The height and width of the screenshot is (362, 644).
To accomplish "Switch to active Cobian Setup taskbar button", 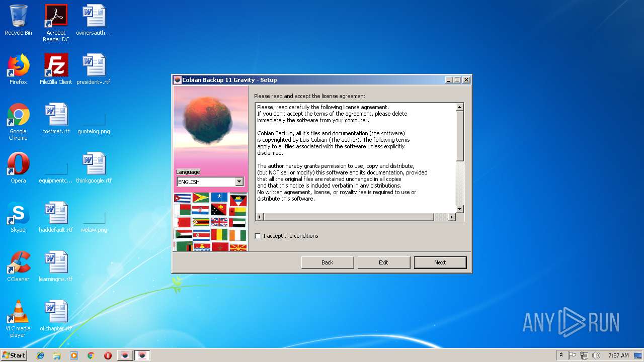I will [142, 355].
